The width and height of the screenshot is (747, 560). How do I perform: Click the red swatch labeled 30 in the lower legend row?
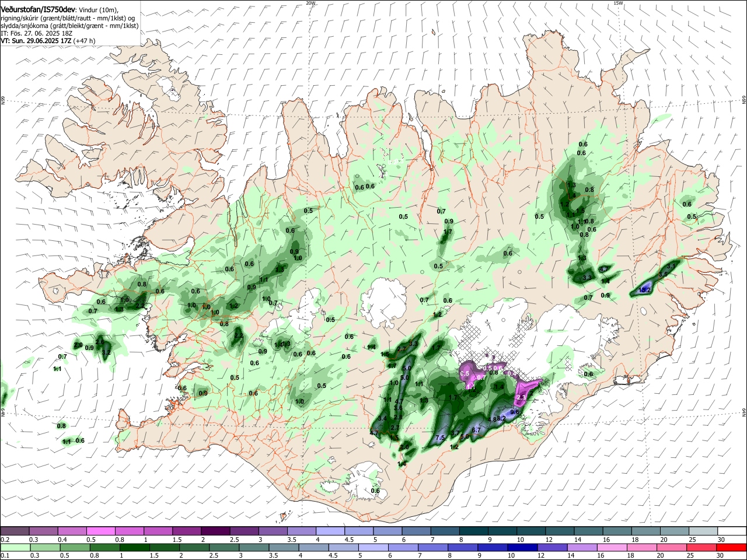pyautogui.click(x=732, y=547)
